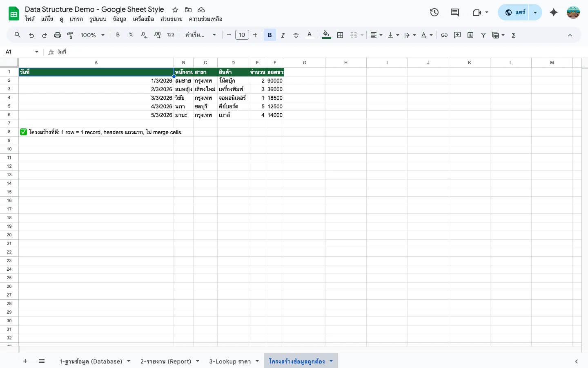
Task: Toggle italic formatting
Action: point(283,35)
